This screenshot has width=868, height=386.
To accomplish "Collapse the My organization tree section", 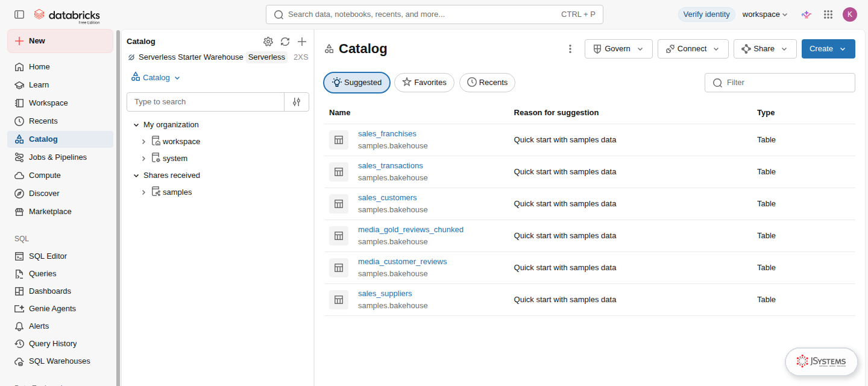I will click(136, 125).
